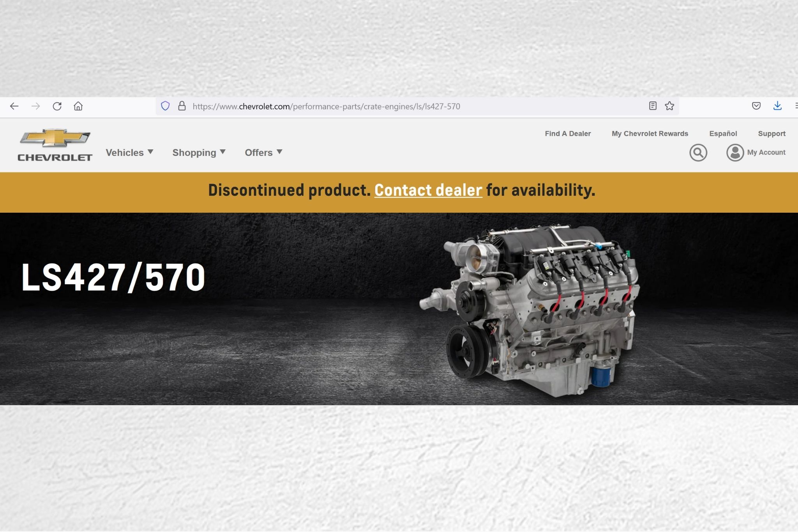This screenshot has width=798, height=532.
Task: Click the My Account avatar icon
Action: tap(735, 153)
